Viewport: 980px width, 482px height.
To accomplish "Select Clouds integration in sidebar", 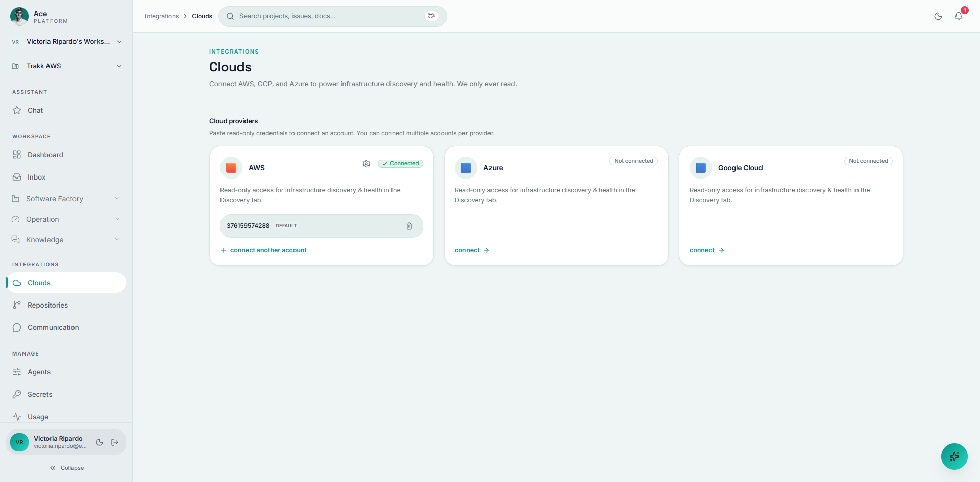I will click(66, 283).
